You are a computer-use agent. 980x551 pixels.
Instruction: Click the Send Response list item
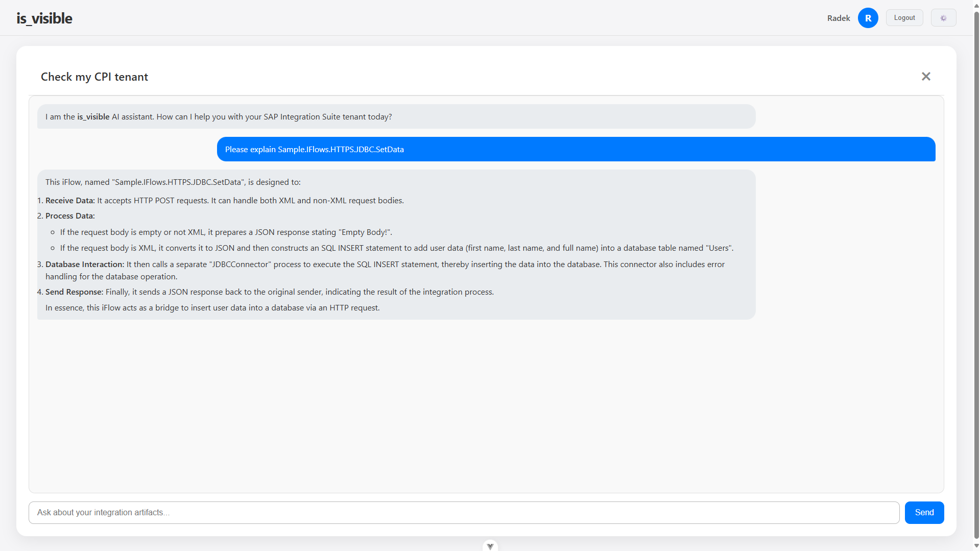266,292
